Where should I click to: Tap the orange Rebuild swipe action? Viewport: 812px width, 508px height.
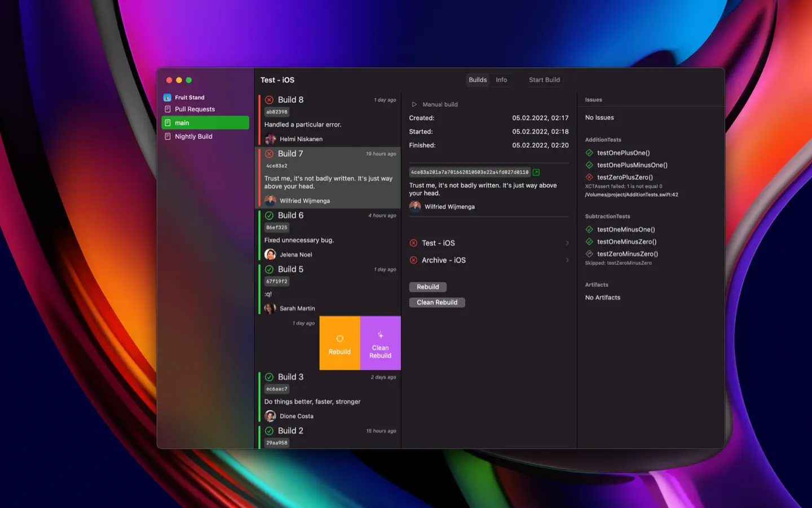point(339,343)
